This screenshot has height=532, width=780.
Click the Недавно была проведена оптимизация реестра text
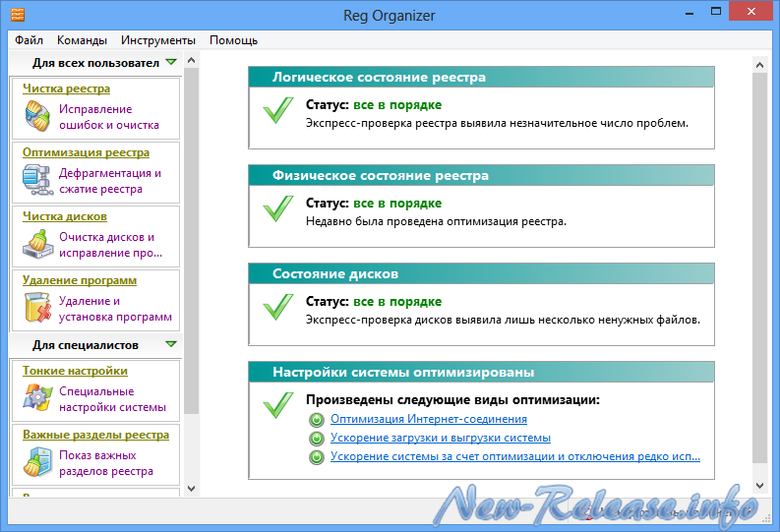(436, 221)
